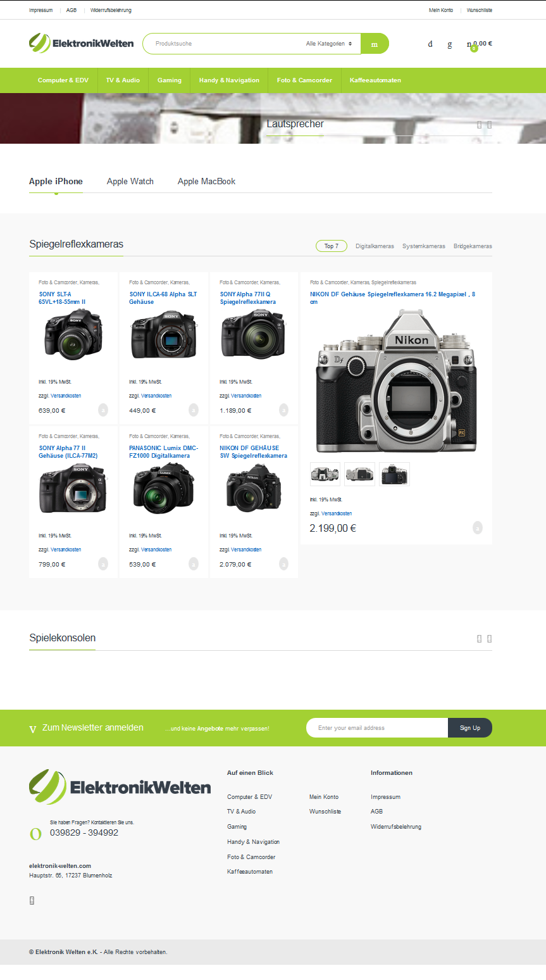Image resolution: width=546 pixels, height=980 pixels.
Task: Click the 'g' glyph icon in header
Action: pyautogui.click(x=450, y=44)
